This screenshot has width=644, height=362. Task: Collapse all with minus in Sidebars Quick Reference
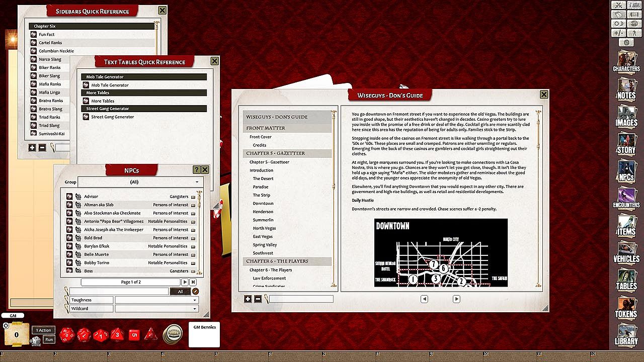(42, 148)
